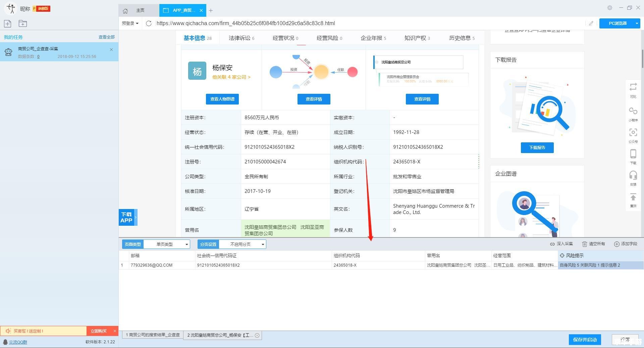Select 自身风险 5 关联风险 1 cell

click(600, 265)
